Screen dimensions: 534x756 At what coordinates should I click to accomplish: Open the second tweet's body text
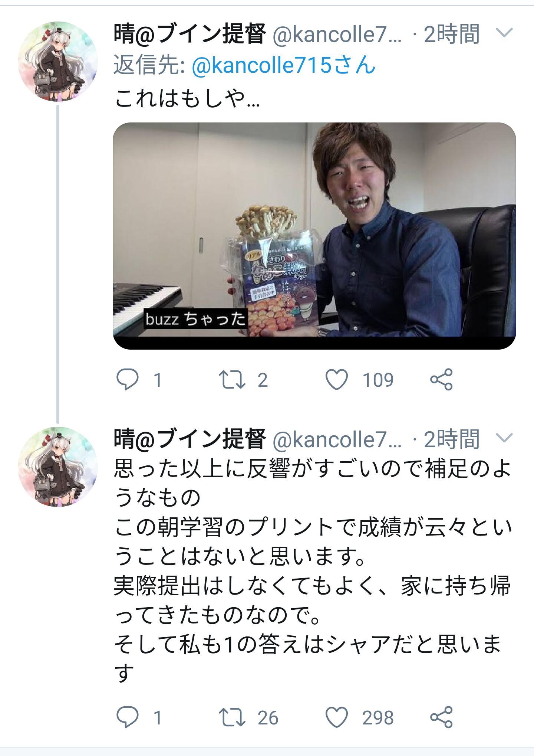[313, 570]
